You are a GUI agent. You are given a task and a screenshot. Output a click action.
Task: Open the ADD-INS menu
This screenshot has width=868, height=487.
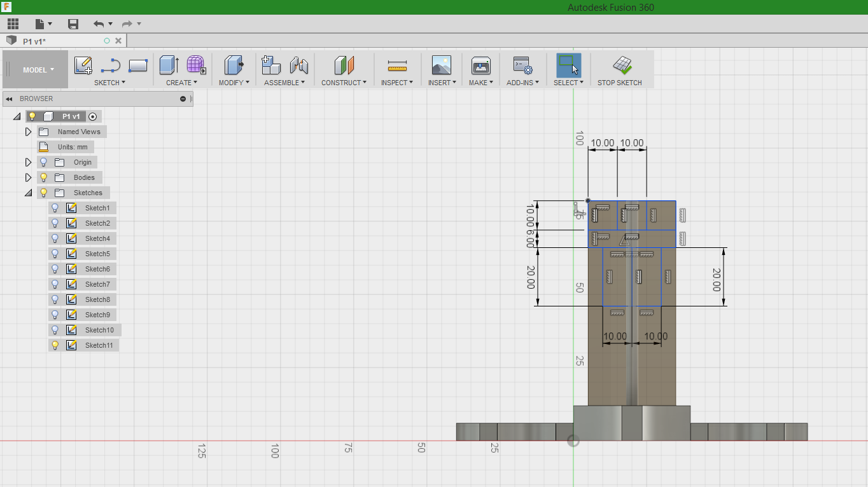click(x=522, y=83)
